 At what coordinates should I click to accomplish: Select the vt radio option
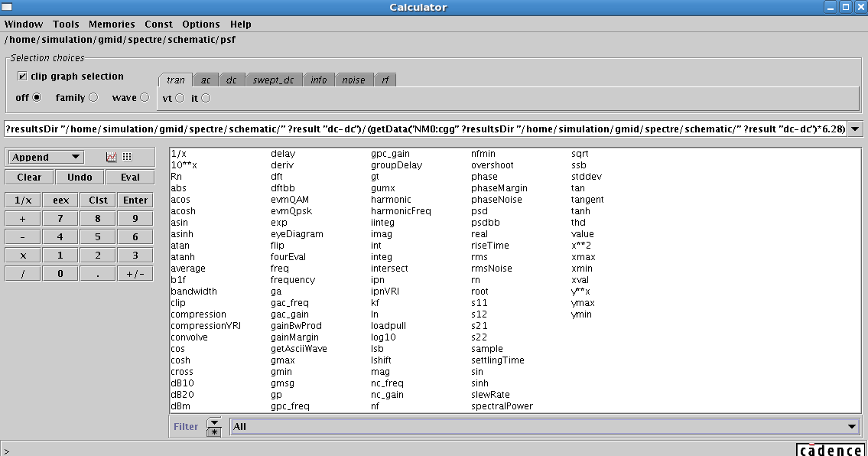[180, 98]
